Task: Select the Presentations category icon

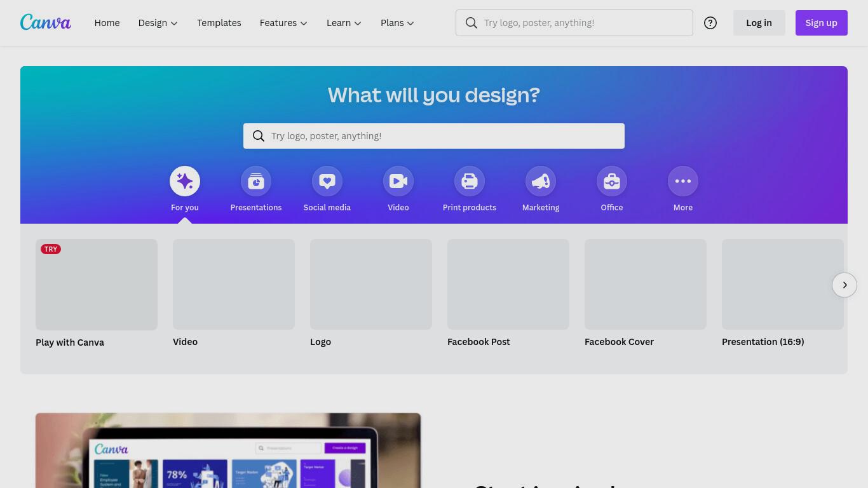Action: click(x=256, y=181)
